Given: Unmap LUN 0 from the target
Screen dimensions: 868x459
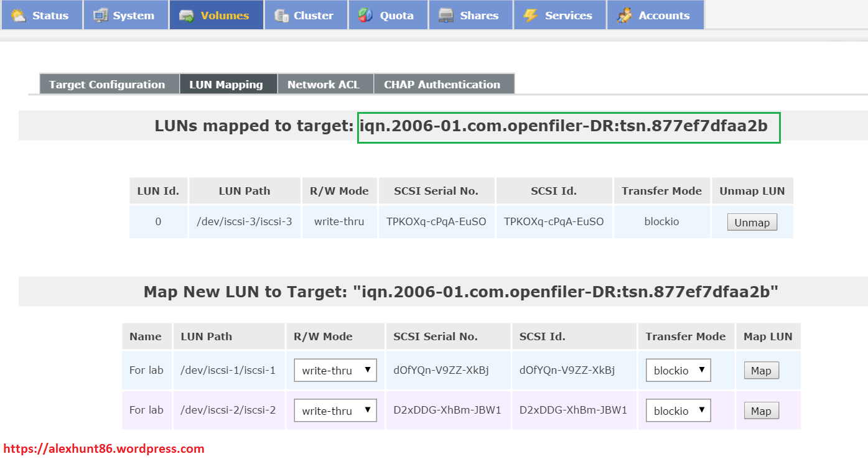Looking at the screenshot, I should click(x=752, y=221).
